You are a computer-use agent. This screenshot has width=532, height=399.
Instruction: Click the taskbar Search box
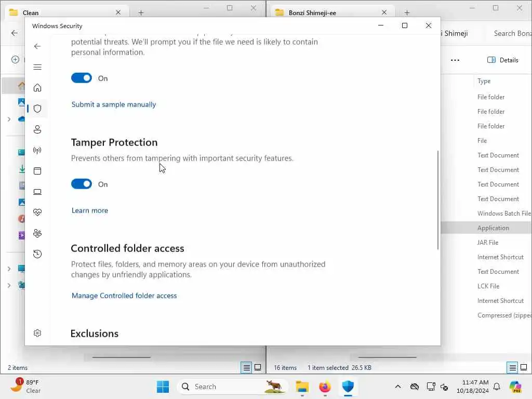click(232, 387)
